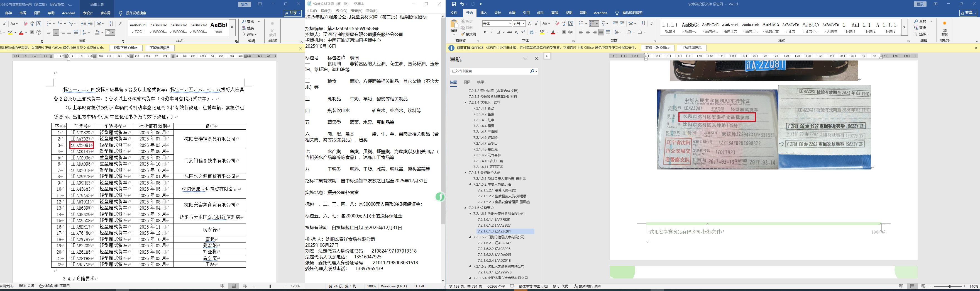The height and width of the screenshot is (291, 980).
Task: Toggle center alignment in the left Word ribbon
Action: point(56,32)
